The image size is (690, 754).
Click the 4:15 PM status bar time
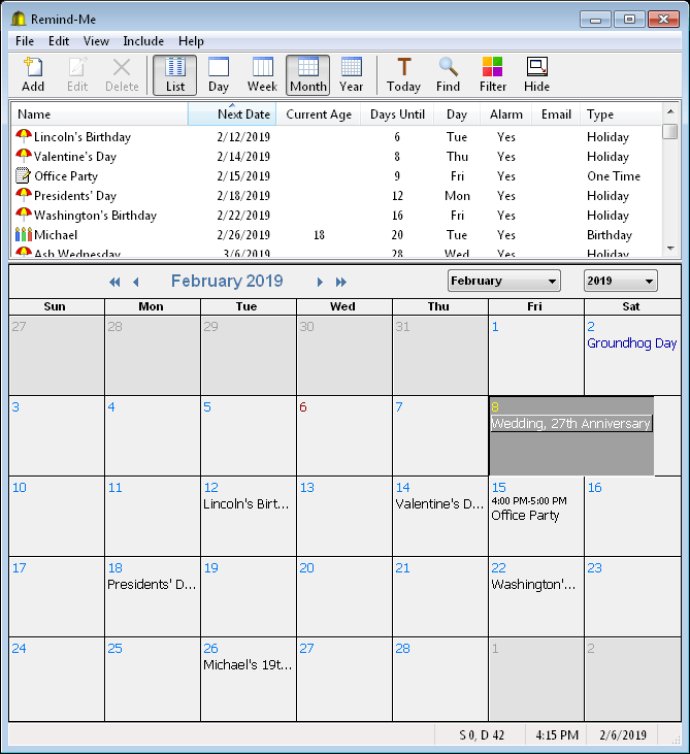click(x=557, y=735)
